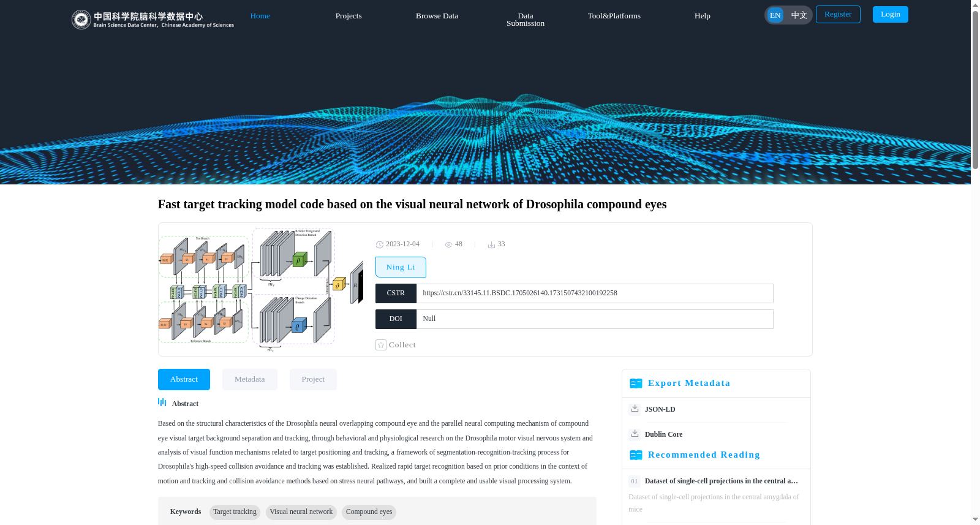Click the Collect star icon
This screenshot has width=980, height=525.
[381, 345]
